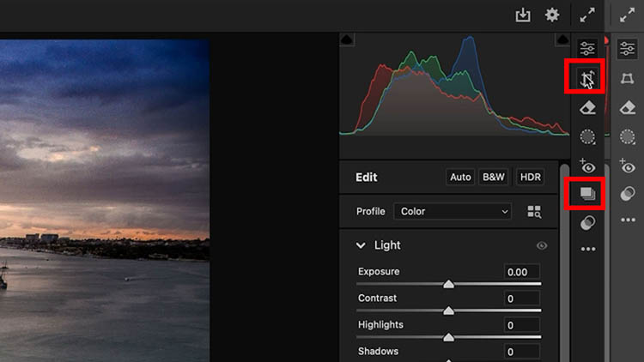Image resolution: width=644 pixels, height=362 pixels.
Task: Click the dotted-circle Masking icon beside Edit panel
Action: pyautogui.click(x=587, y=137)
